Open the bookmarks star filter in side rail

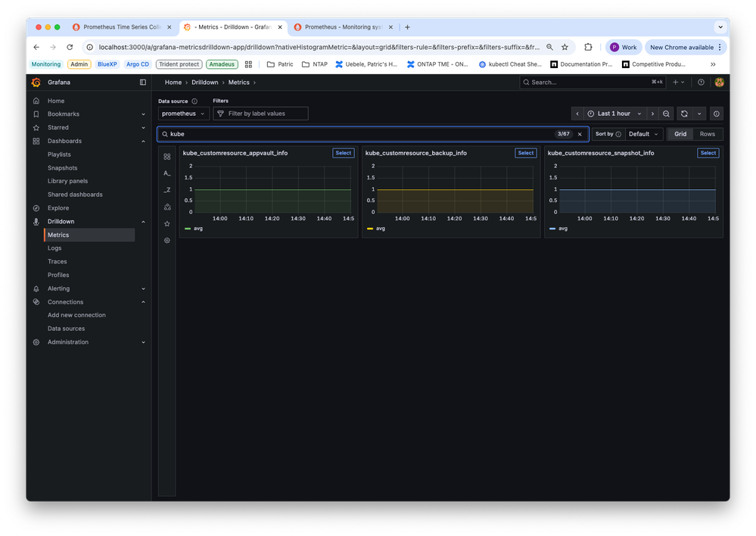pos(167,223)
